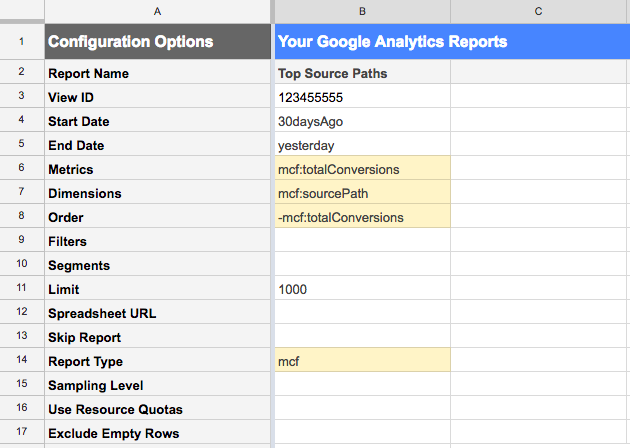Image resolution: width=630 pixels, height=448 pixels.
Task: Click column C header
Action: tap(539, 11)
